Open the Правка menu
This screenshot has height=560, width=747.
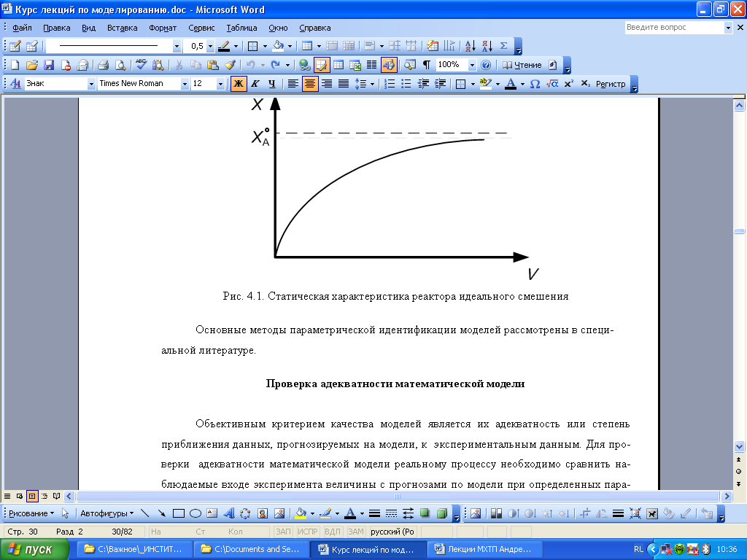coord(57,28)
